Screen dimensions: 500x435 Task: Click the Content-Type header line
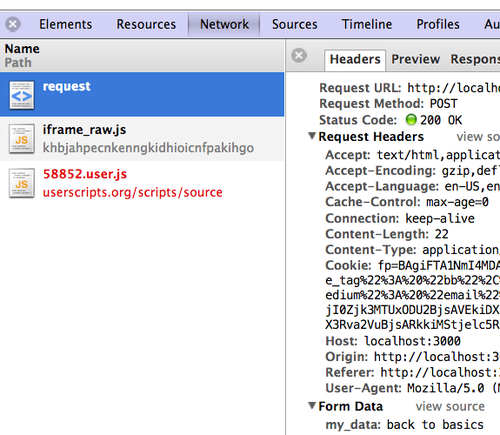(413, 250)
